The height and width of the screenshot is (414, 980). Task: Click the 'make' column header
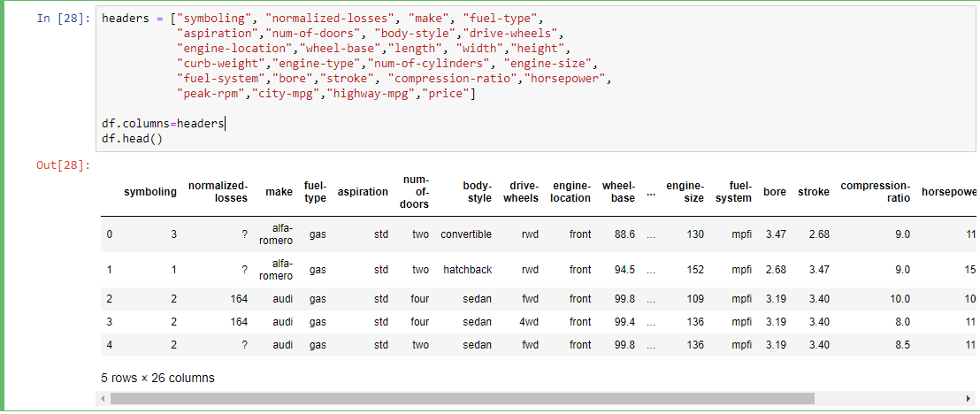[279, 192]
